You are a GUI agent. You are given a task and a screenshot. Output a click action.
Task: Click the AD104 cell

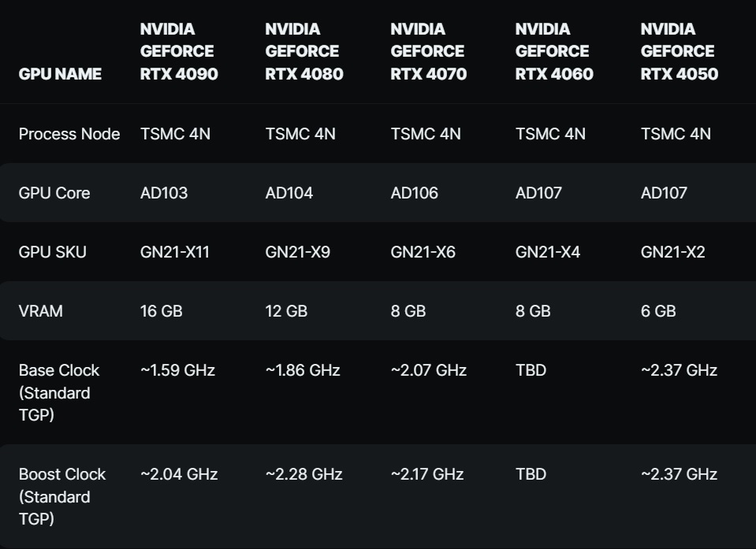[x=289, y=193]
